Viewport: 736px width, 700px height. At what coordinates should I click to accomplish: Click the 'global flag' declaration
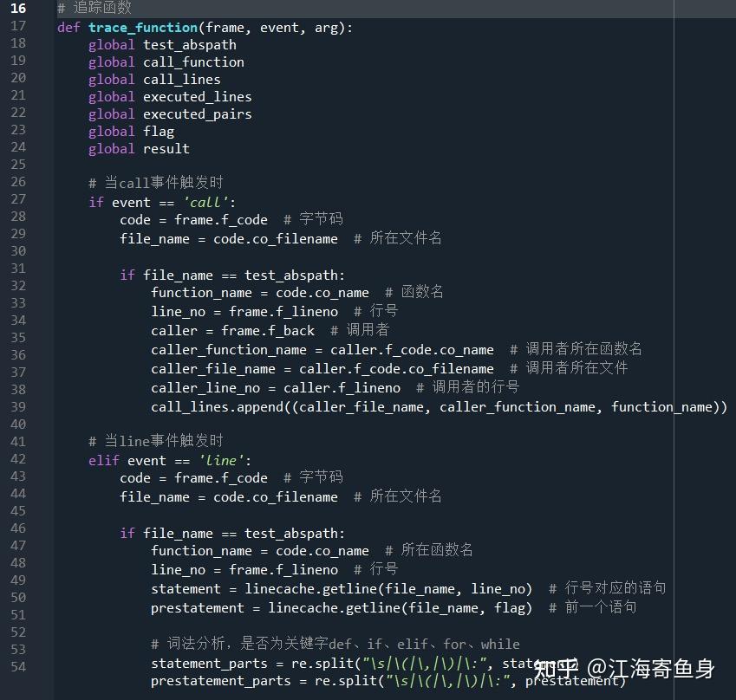pos(132,132)
